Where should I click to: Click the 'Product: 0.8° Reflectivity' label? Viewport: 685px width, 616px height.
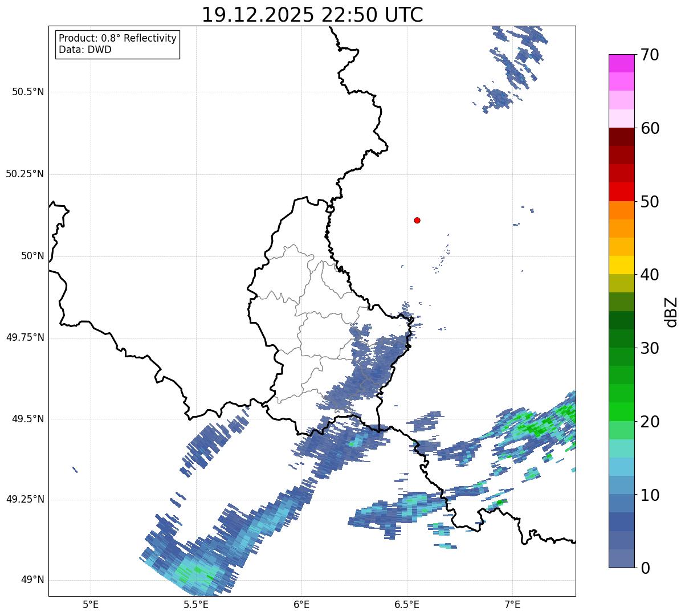click(x=118, y=38)
